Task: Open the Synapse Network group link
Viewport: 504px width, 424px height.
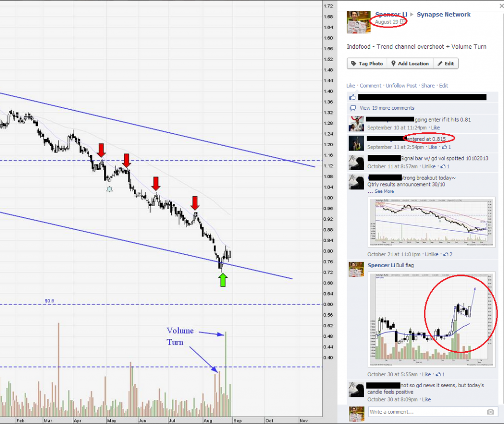Action: (x=443, y=15)
